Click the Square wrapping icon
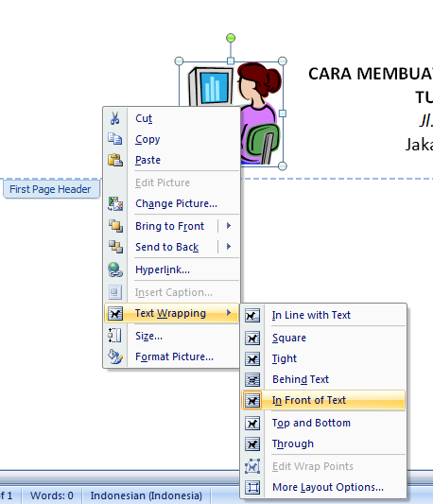This screenshot has height=504, width=433. tap(252, 339)
